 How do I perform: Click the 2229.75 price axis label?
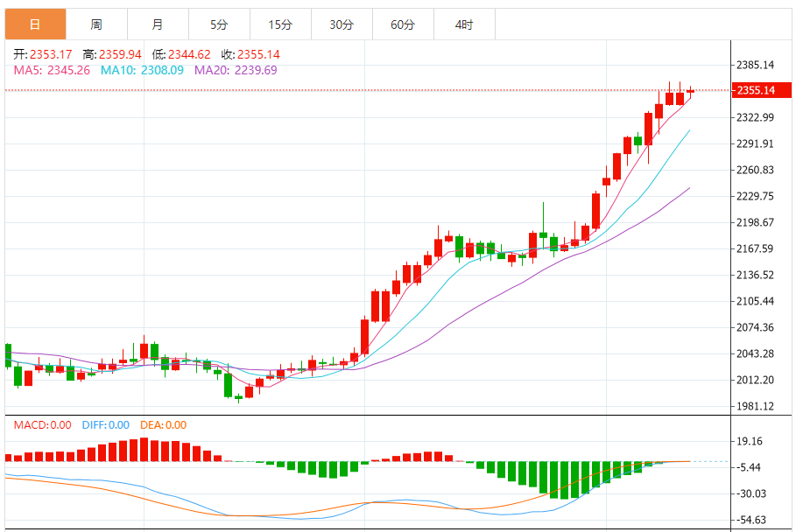pyautogui.click(x=756, y=196)
